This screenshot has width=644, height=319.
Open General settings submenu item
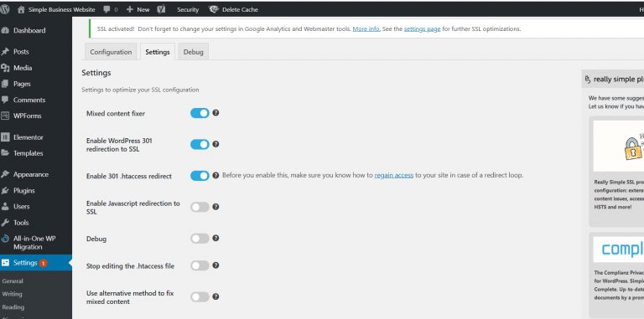(13, 280)
